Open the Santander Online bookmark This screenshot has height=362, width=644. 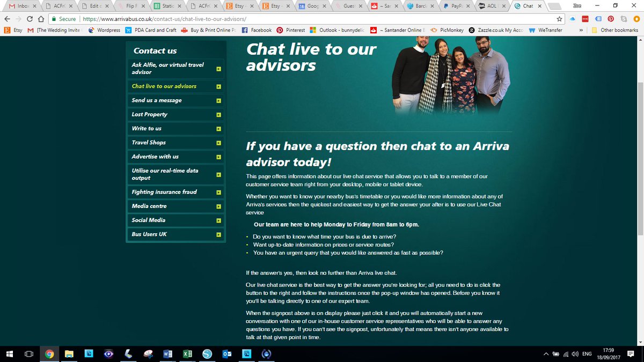[398, 30]
